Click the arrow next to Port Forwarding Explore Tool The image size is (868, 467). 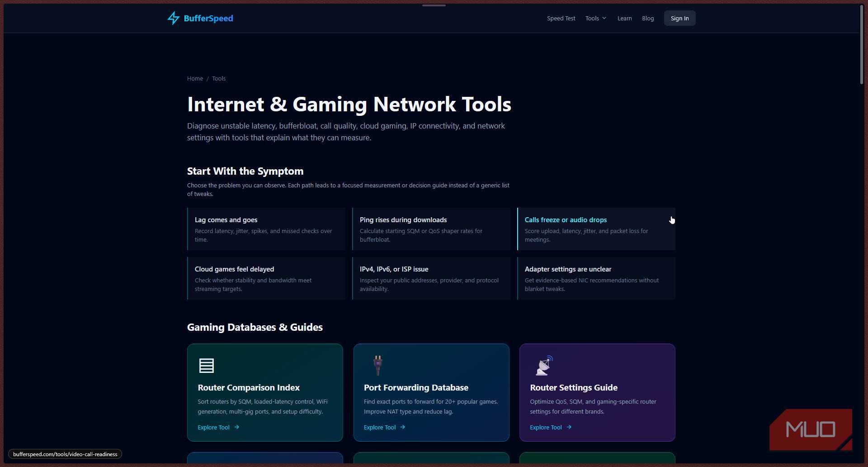click(x=402, y=427)
